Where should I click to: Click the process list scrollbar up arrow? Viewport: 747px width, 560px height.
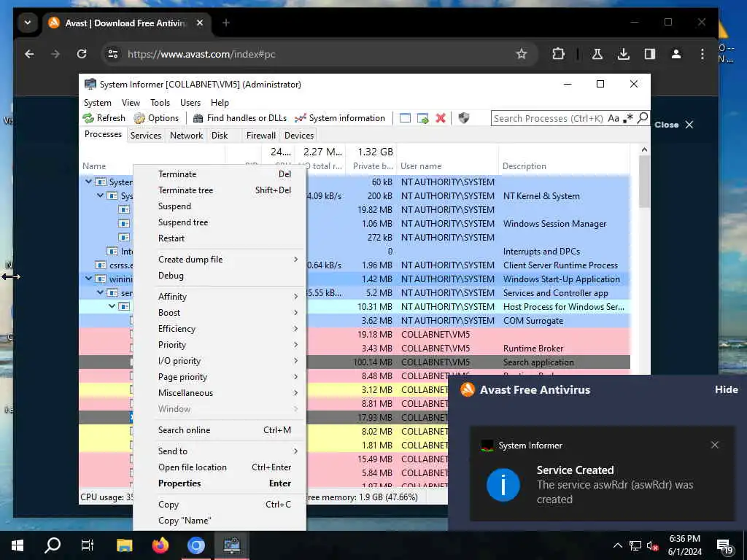pyautogui.click(x=644, y=149)
